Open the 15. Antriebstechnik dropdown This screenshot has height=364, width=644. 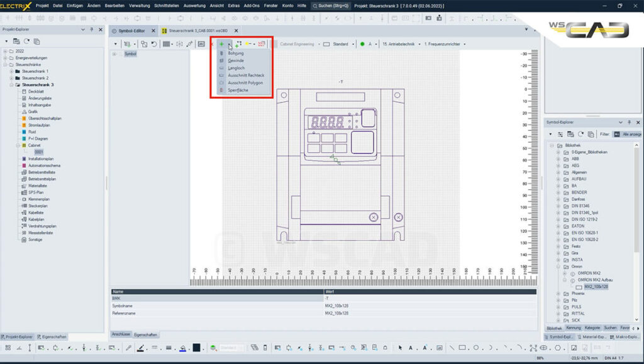coord(400,44)
